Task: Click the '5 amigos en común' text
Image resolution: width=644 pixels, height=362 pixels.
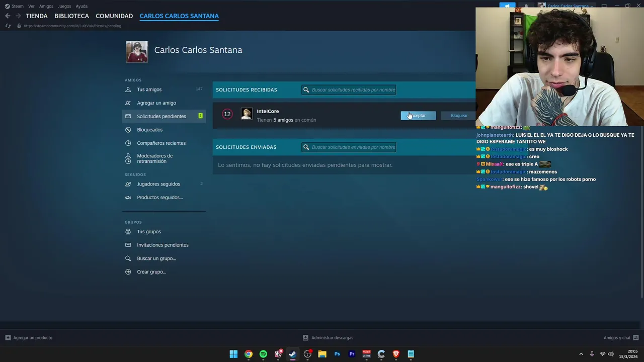Action: point(294,120)
